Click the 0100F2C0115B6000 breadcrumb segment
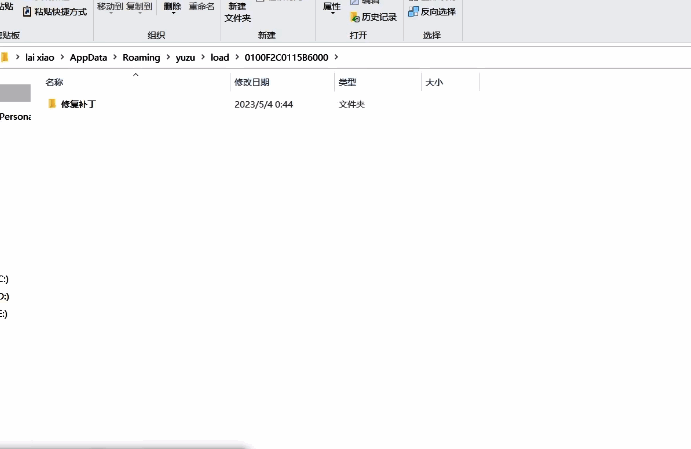691x449 pixels. [286, 57]
